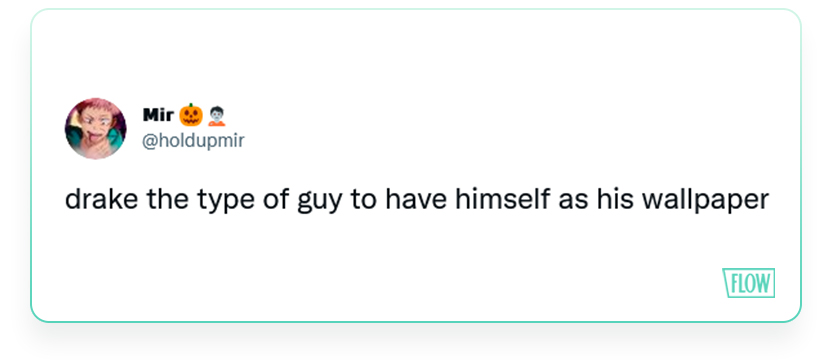Select the word type in the tweet
This screenshot has height=362, width=830.
[225, 202]
